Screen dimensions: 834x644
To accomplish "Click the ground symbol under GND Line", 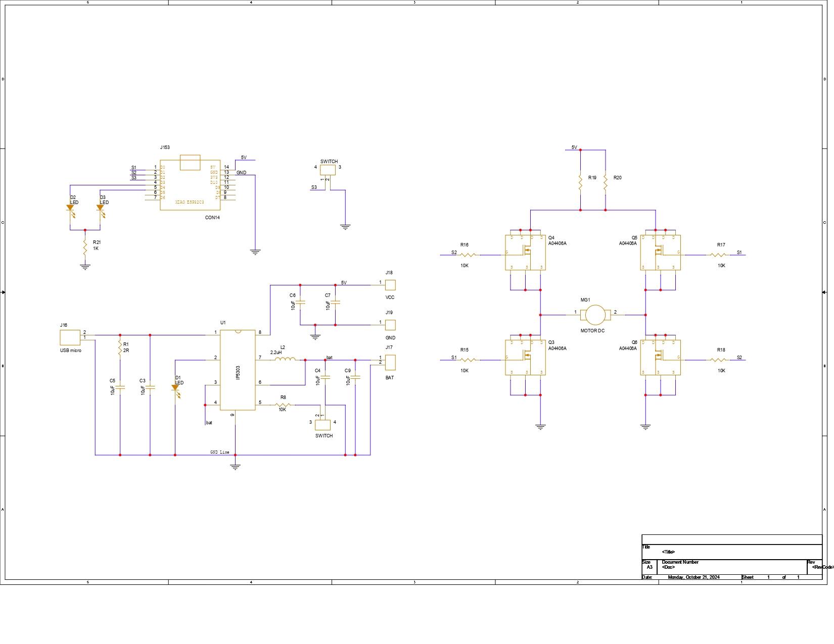I will (x=235, y=467).
